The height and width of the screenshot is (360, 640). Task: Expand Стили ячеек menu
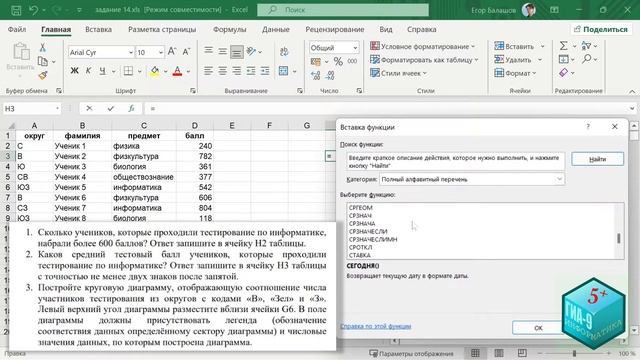(398, 73)
